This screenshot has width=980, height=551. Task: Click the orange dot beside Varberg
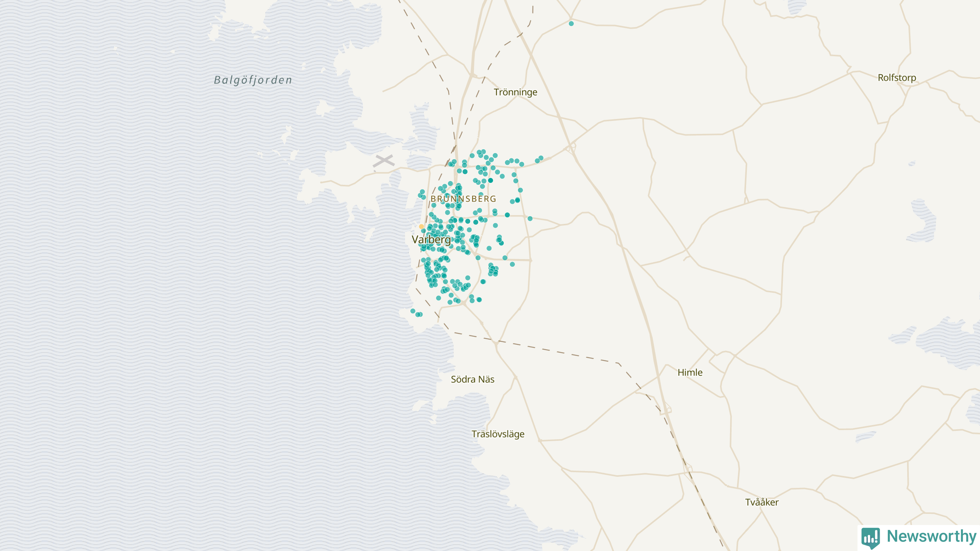421,227
